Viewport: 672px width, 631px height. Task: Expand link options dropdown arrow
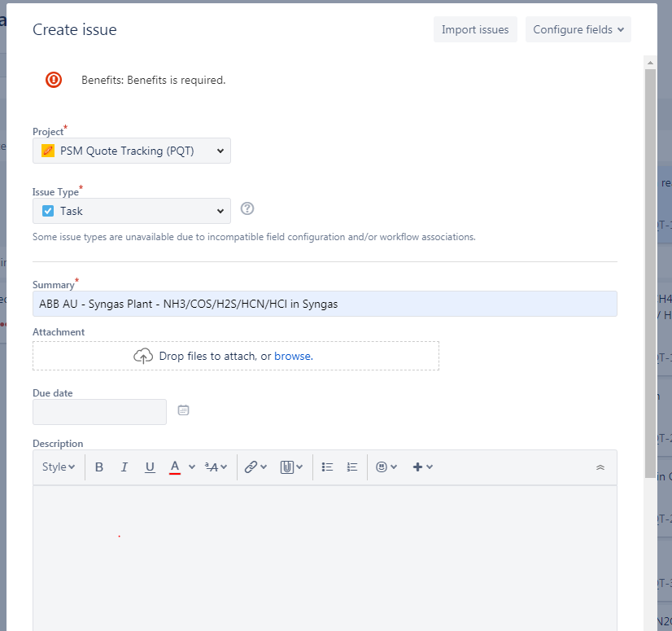pos(264,467)
